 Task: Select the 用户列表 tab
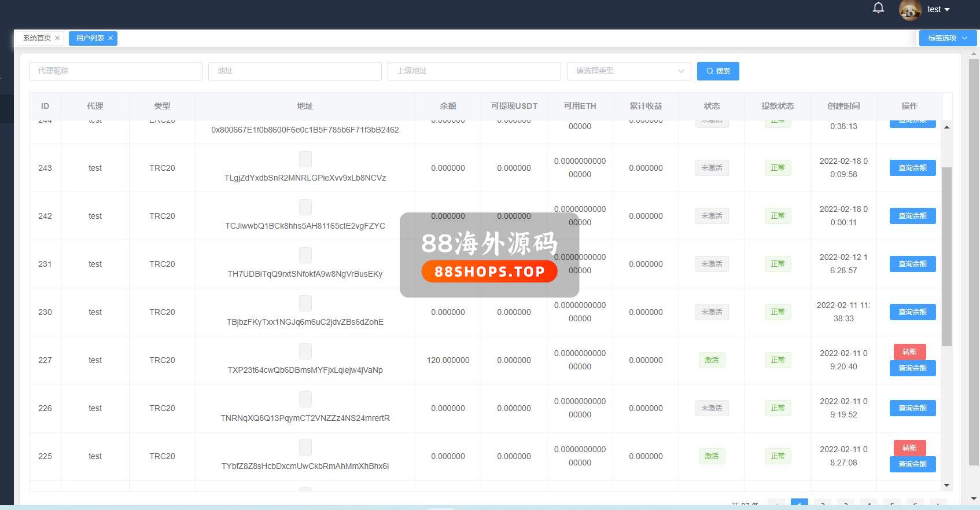[x=90, y=38]
